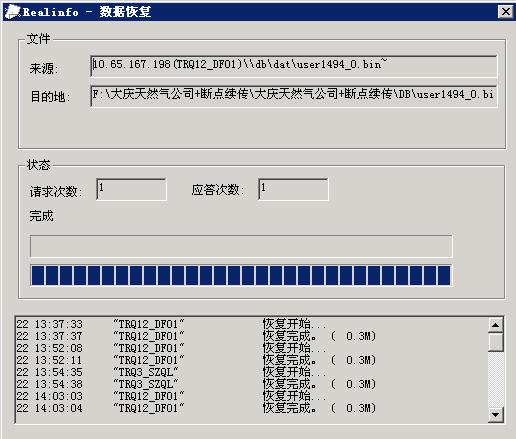Select the 应答次数 count field

tap(293, 189)
